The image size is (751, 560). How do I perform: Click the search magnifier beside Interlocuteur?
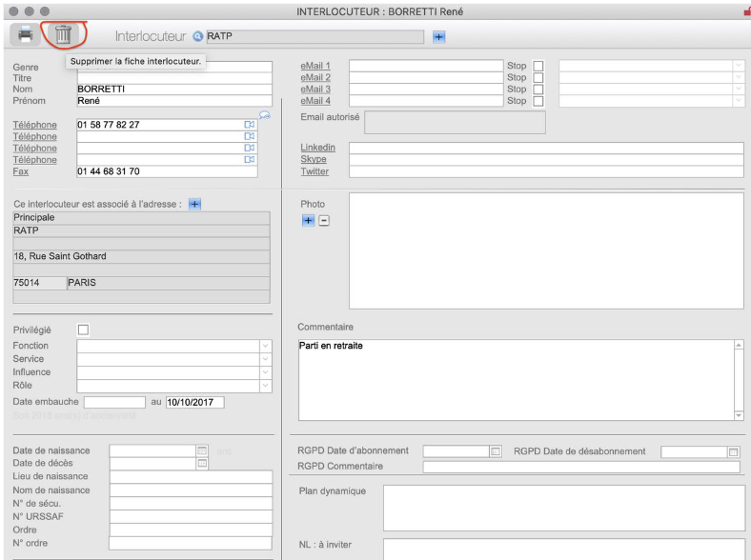[x=198, y=36]
